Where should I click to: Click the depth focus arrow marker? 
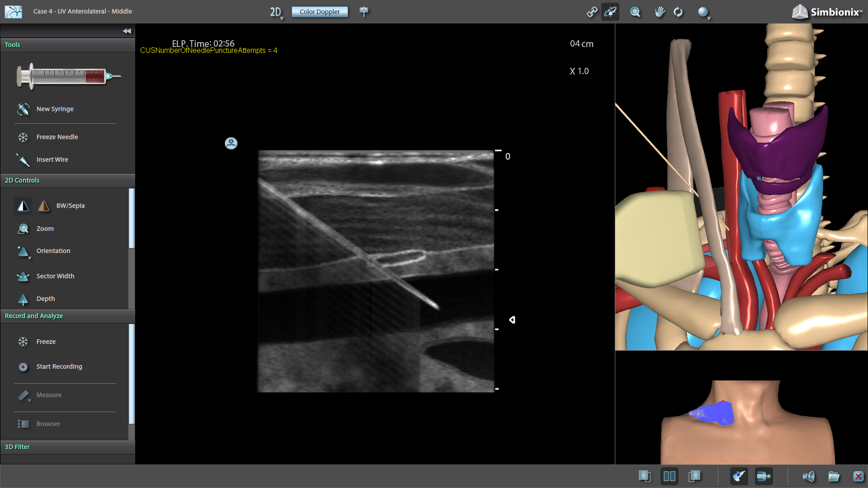pyautogui.click(x=512, y=320)
